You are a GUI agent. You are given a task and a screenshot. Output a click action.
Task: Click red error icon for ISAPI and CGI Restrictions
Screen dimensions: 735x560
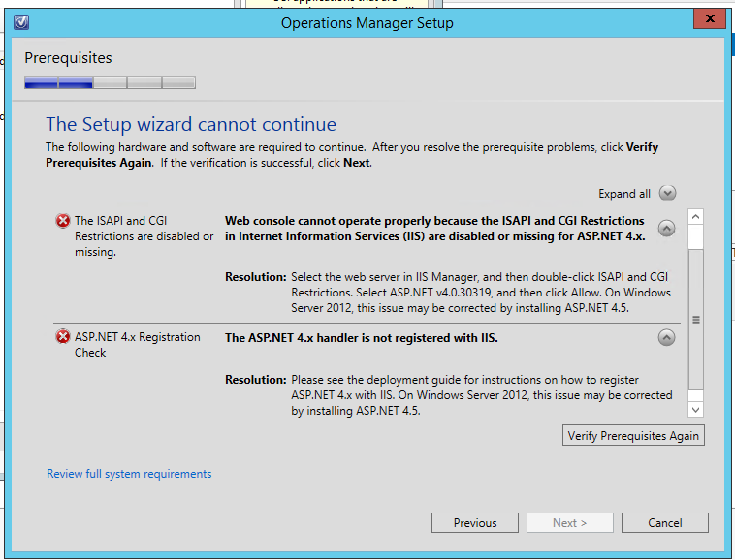[63, 221]
